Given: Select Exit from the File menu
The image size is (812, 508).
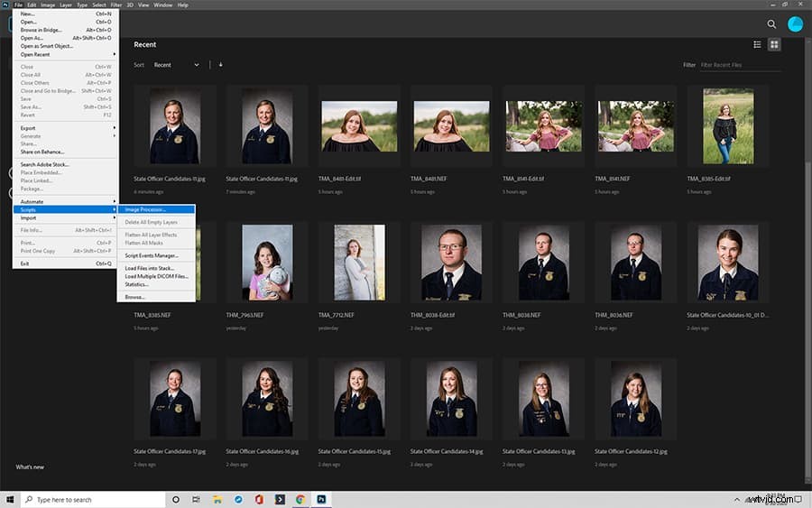Looking at the screenshot, I should pyautogui.click(x=65, y=263).
